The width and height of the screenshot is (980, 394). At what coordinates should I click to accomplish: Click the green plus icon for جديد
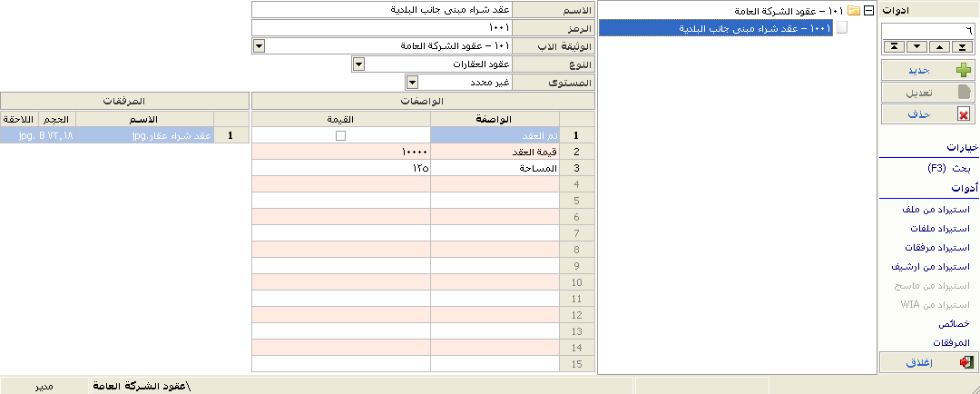(963, 70)
